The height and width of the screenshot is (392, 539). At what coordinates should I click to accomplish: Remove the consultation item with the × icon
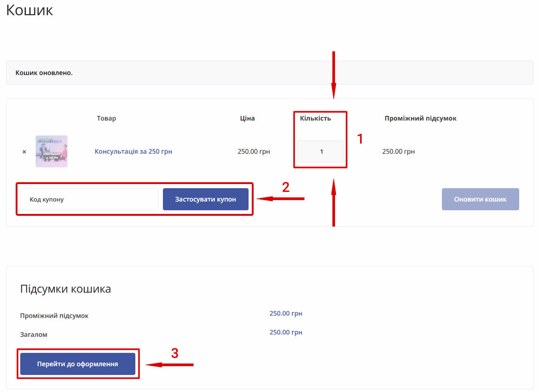[x=24, y=152]
